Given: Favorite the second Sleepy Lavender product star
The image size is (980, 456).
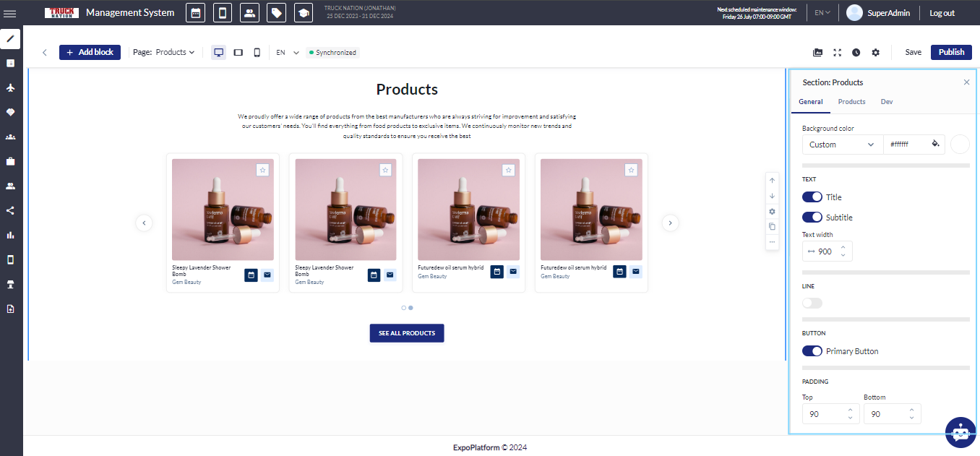Looking at the screenshot, I should 385,170.
